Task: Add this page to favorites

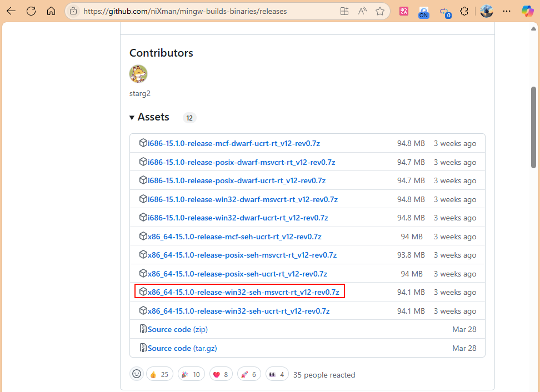Action: (x=380, y=11)
